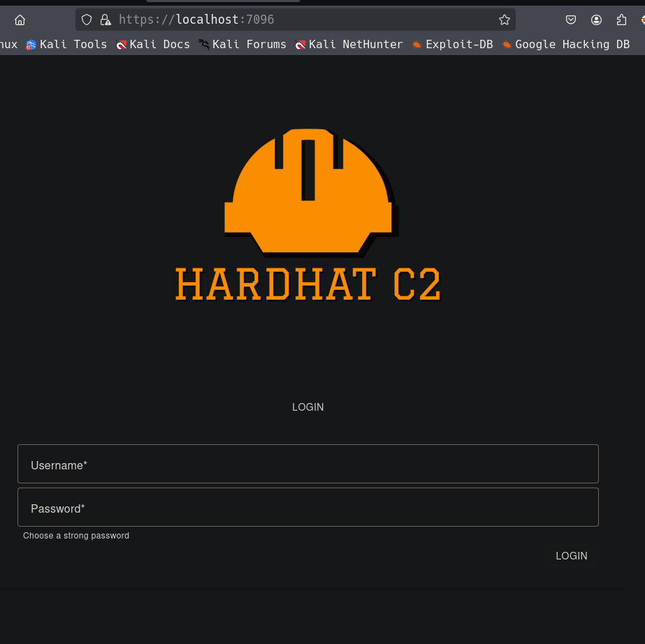The image size is (645, 644).
Task: Open the Kali Docs bookmark
Action: coord(153,44)
